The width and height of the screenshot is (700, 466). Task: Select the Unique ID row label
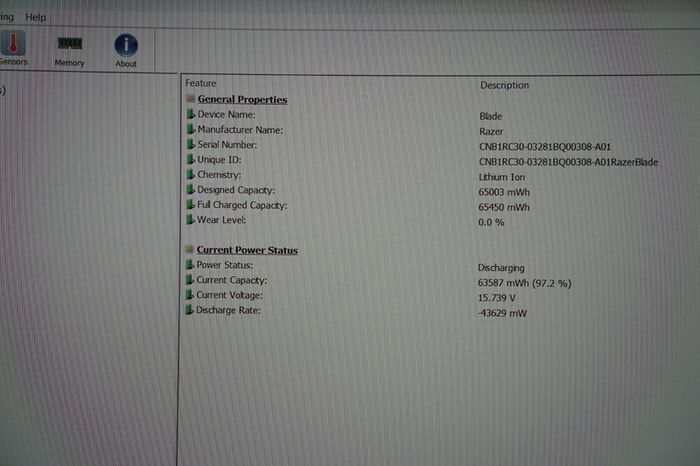click(x=219, y=160)
